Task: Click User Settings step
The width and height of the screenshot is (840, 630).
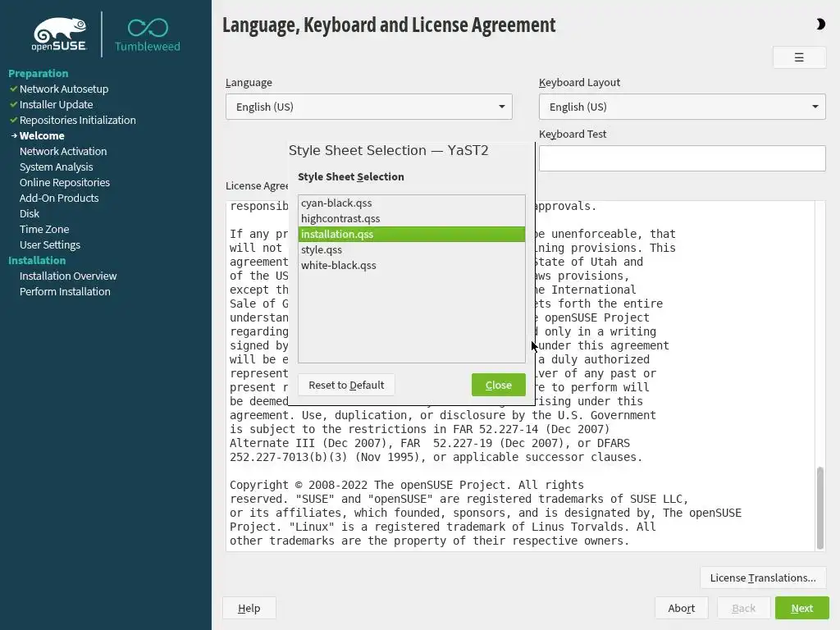Action: coord(50,244)
